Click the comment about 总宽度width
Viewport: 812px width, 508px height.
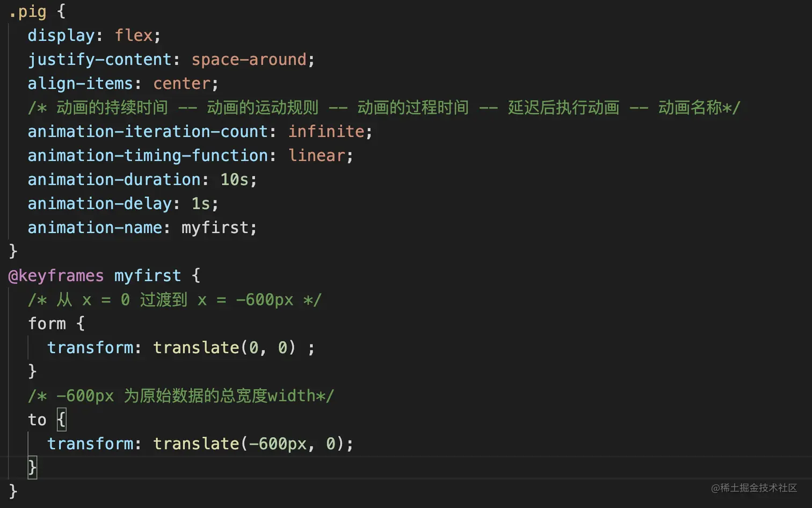click(181, 396)
